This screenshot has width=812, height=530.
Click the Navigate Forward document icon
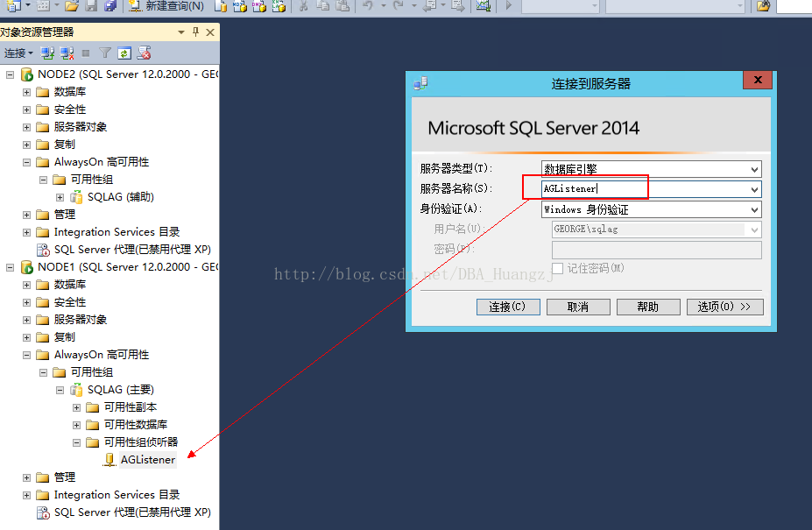click(x=458, y=6)
